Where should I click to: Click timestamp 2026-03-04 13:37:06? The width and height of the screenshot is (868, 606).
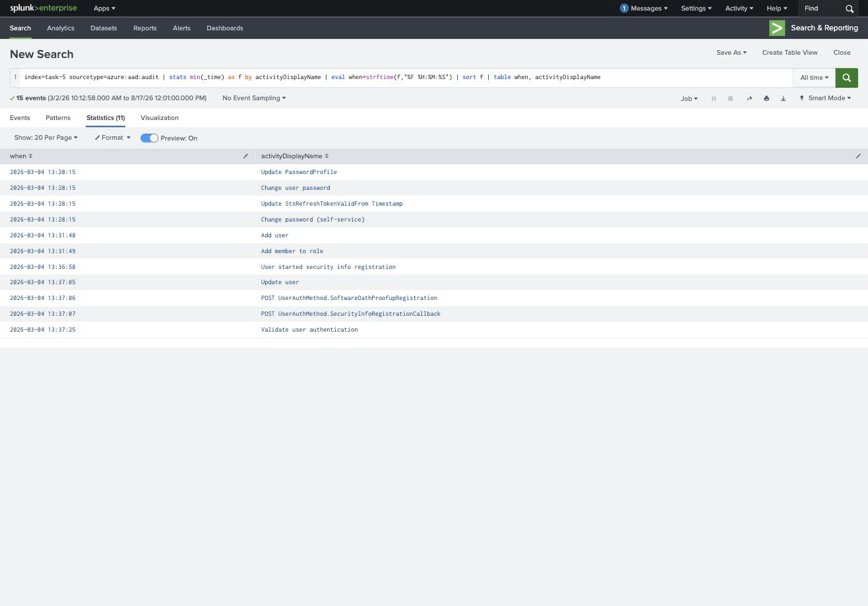click(43, 298)
